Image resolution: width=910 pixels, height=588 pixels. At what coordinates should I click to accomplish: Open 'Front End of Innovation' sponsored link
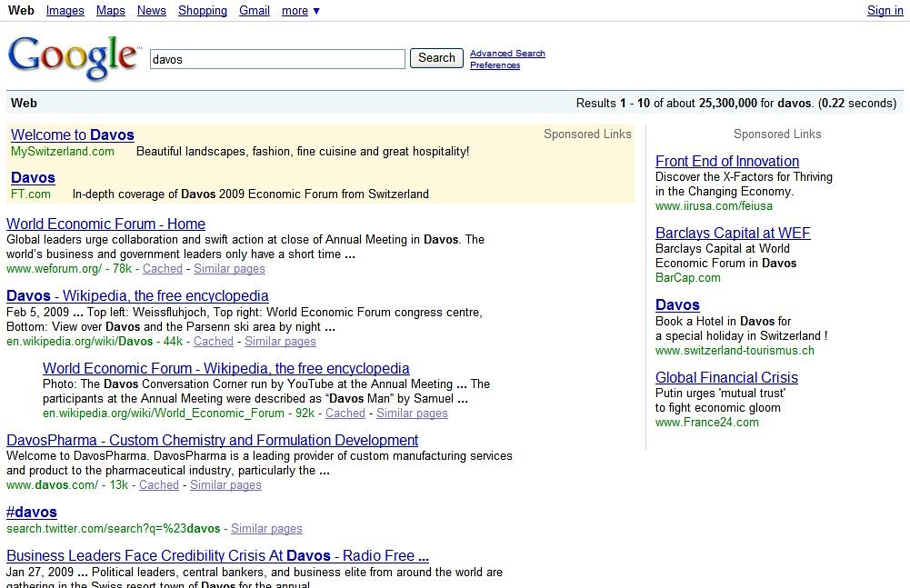(x=727, y=162)
